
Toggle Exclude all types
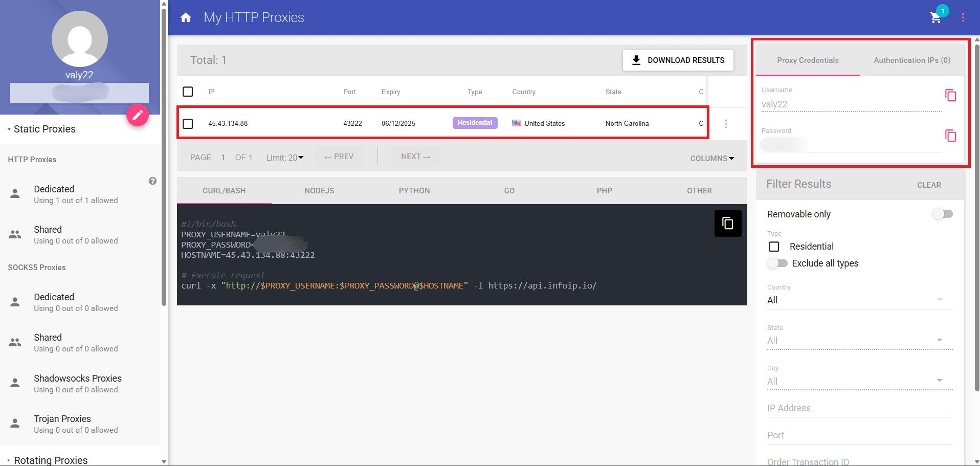(x=777, y=263)
